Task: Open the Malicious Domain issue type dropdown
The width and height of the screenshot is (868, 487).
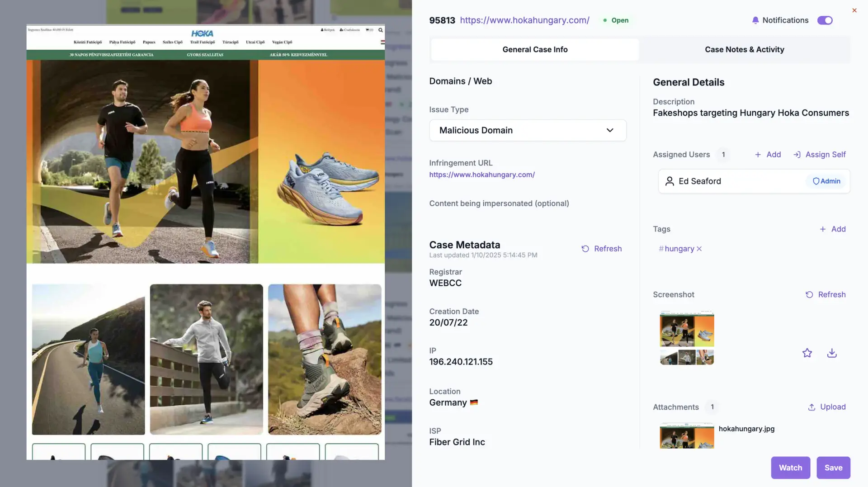Action: click(x=528, y=130)
